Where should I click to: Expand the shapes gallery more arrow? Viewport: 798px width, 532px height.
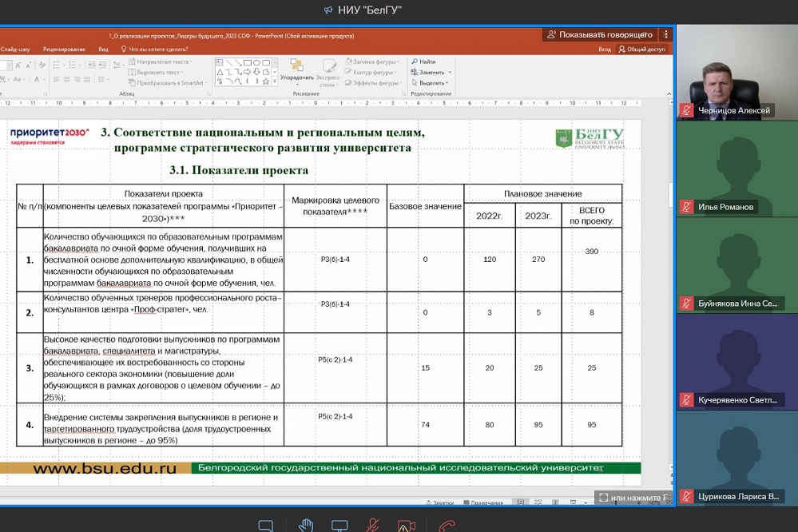point(275,81)
